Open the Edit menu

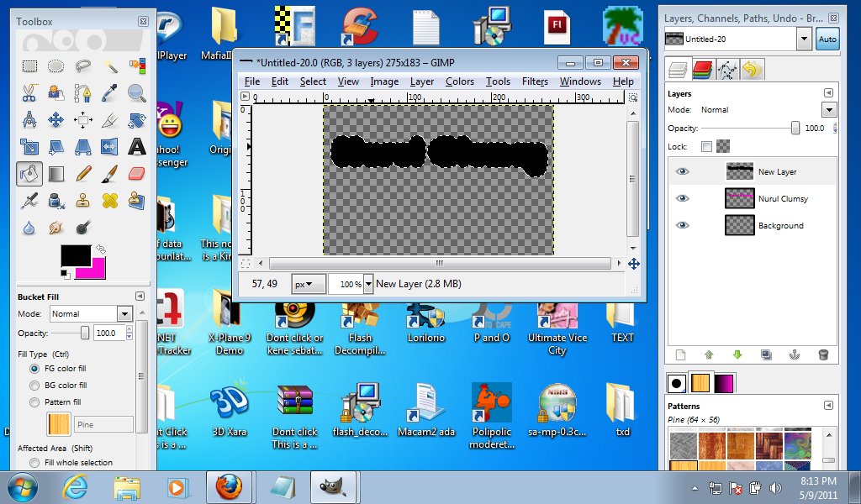[279, 81]
